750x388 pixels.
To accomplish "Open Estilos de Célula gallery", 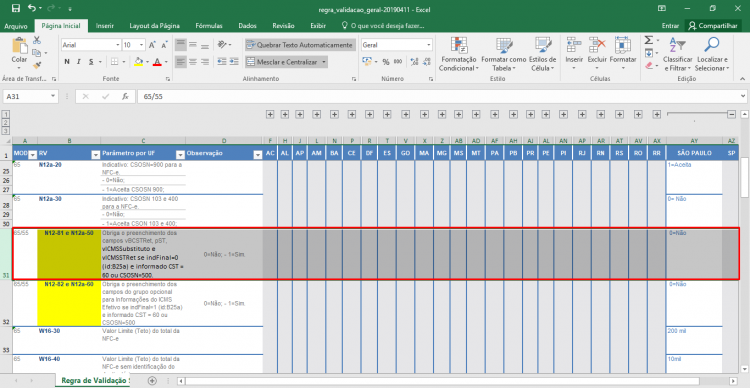I will click(543, 54).
